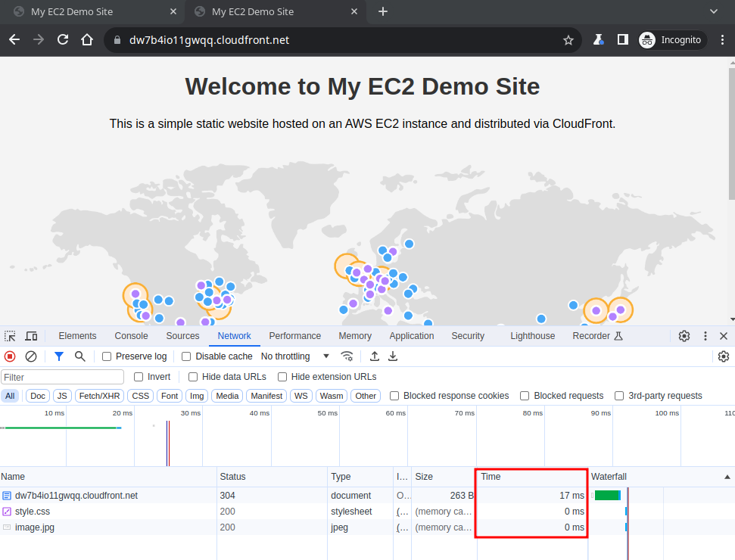Toggle the device toolbar icon
The image size is (735, 560).
31,336
